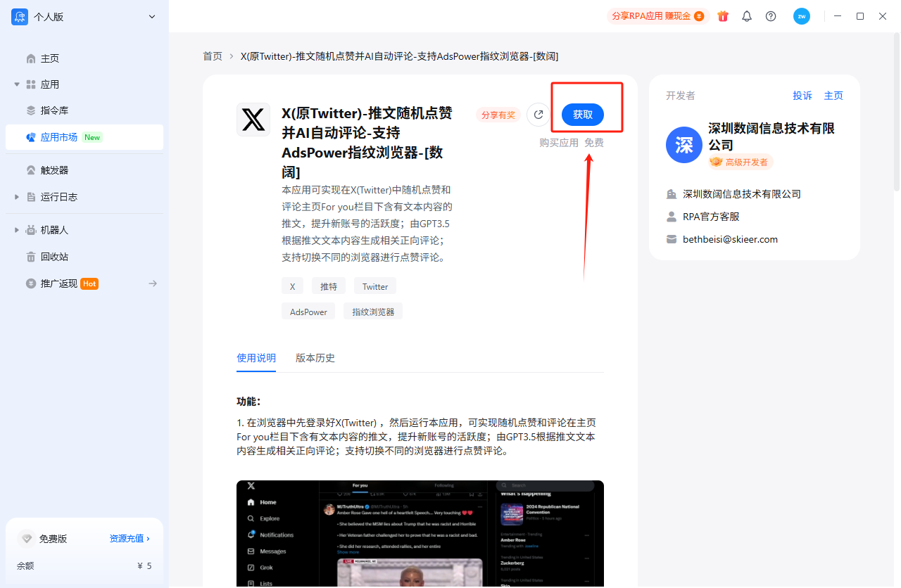
Task: Click the 投诉 link in developer card
Action: coord(802,96)
